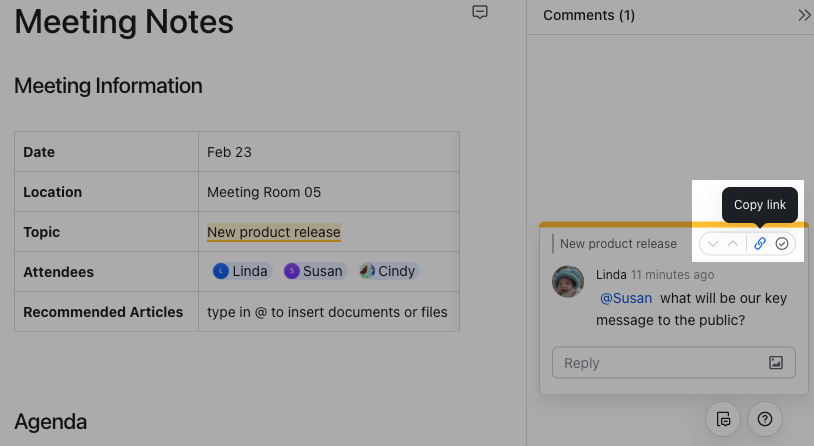The width and height of the screenshot is (814, 446).
Task: Click the Feb 23 date cell
Action: click(229, 152)
